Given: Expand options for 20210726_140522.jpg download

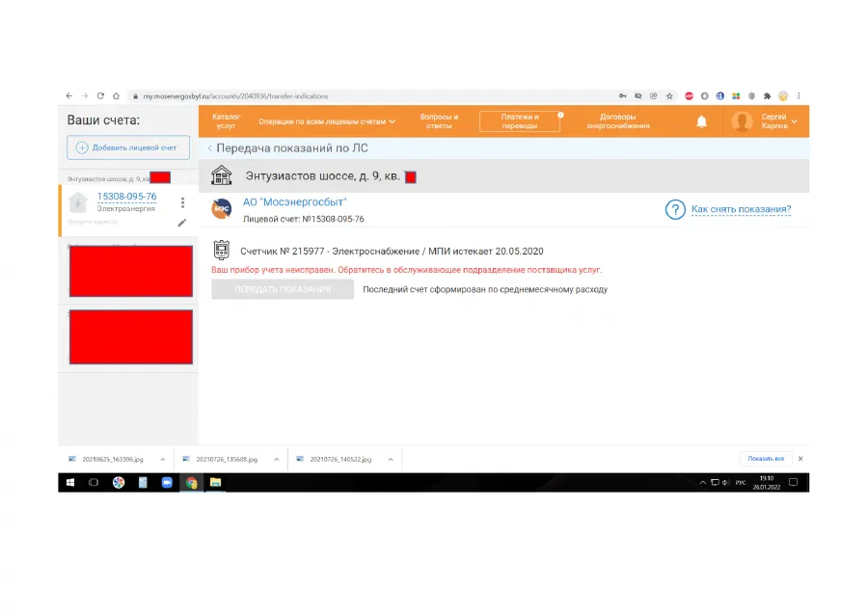Looking at the screenshot, I should coord(391,459).
